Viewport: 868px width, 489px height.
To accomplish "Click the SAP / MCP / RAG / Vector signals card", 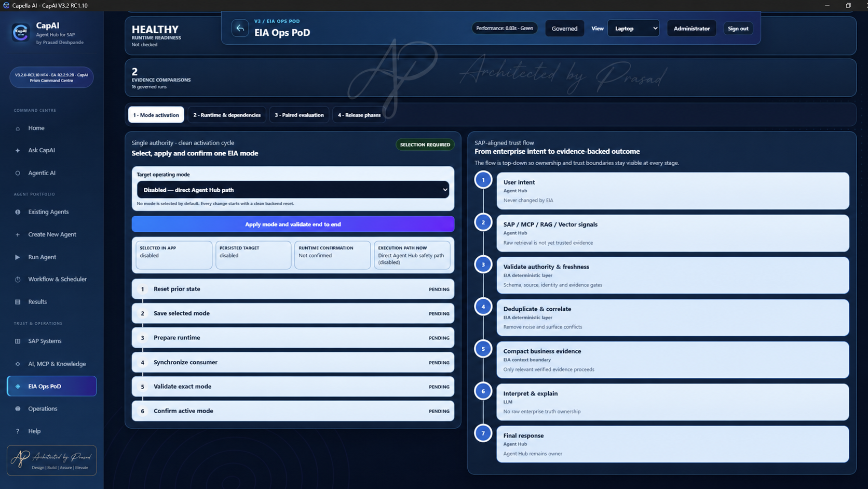I will click(673, 233).
